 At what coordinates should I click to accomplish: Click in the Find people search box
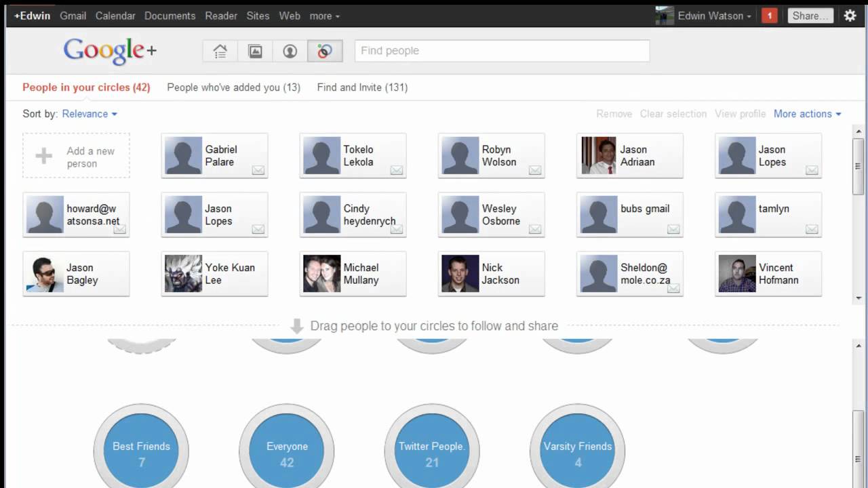(x=502, y=51)
